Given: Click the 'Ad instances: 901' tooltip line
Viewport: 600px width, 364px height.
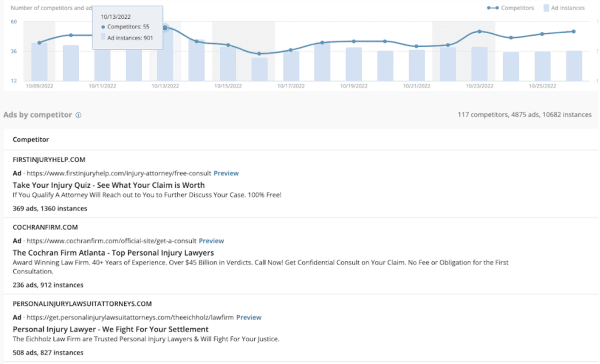Looking at the screenshot, I should coord(127,37).
